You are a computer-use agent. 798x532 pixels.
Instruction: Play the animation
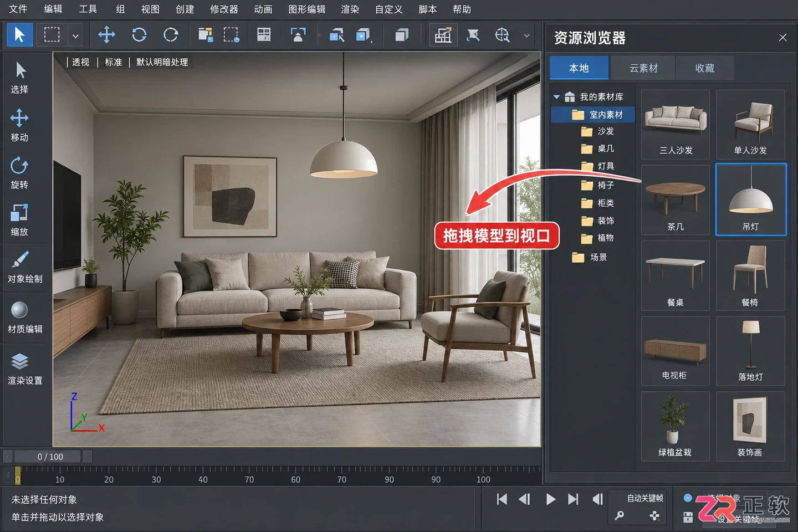550,499
